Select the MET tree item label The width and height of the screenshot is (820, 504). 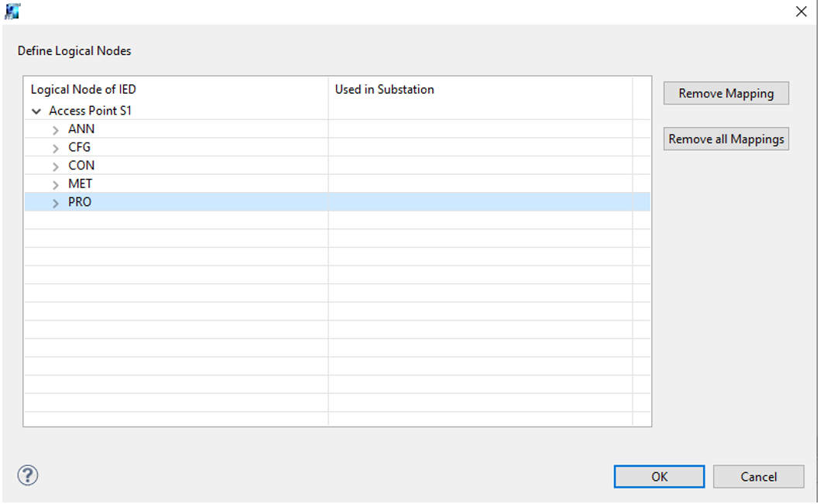[80, 184]
